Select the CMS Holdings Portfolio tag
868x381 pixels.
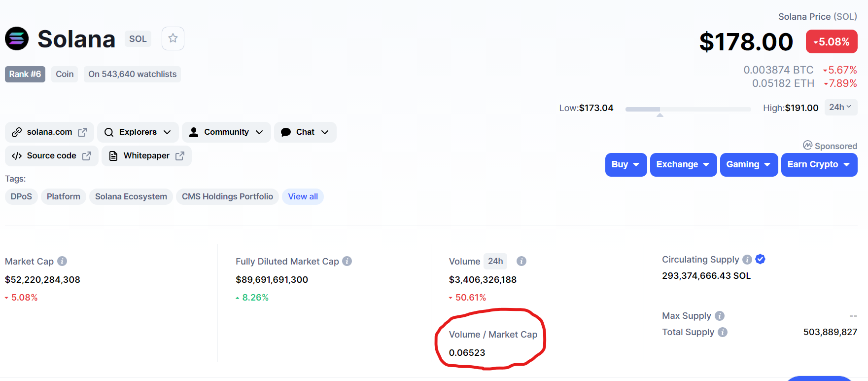[227, 196]
